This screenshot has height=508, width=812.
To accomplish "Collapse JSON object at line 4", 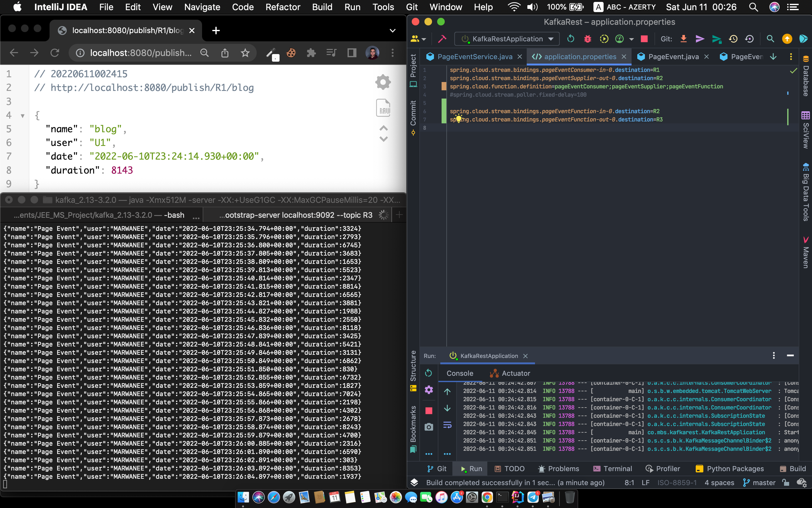I will 23,116.
